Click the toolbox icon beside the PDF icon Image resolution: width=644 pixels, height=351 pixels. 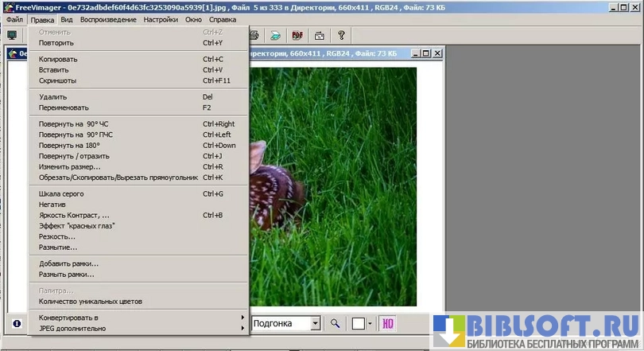(x=319, y=35)
